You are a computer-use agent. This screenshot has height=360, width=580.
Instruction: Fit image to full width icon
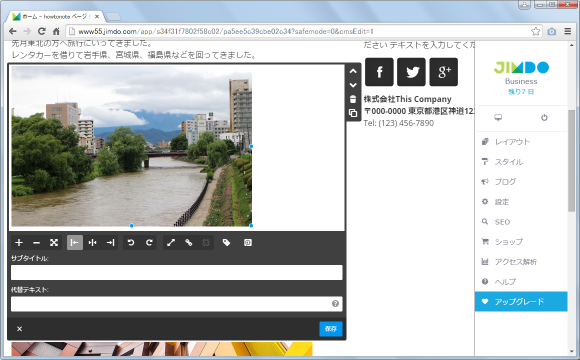point(54,243)
